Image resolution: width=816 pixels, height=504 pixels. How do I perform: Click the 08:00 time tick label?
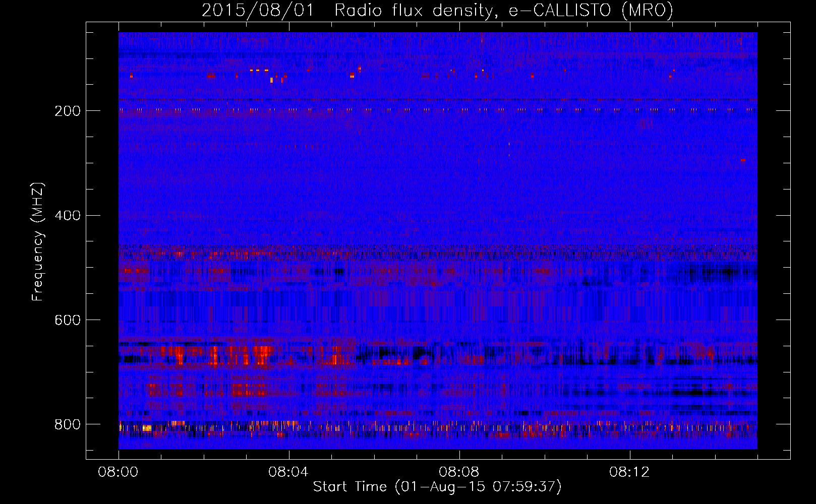pyautogui.click(x=119, y=472)
